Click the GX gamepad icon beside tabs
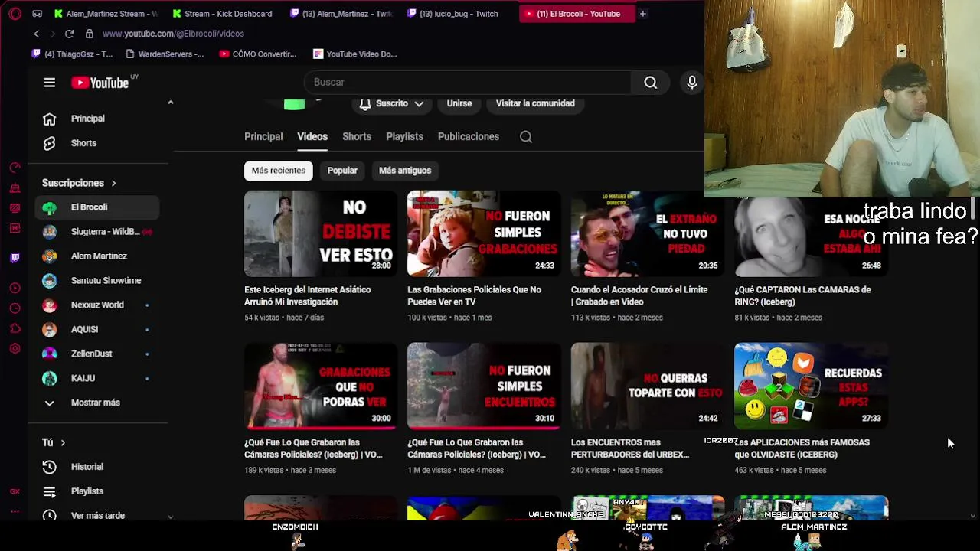This screenshot has height=551, width=980. [x=37, y=14]
